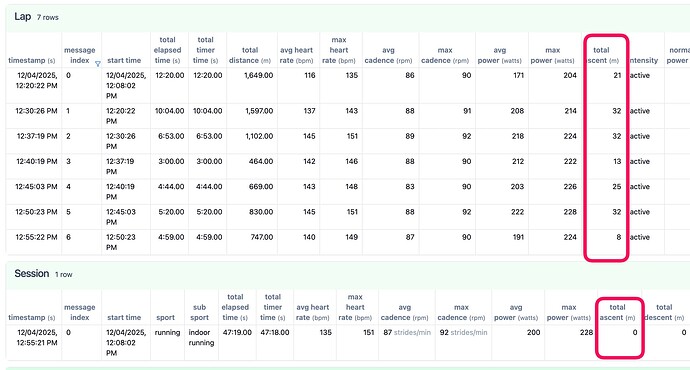Select Session avg cadence 87 strides/min
The height and width of the screenshot is (370, 690).
point(407,332)
